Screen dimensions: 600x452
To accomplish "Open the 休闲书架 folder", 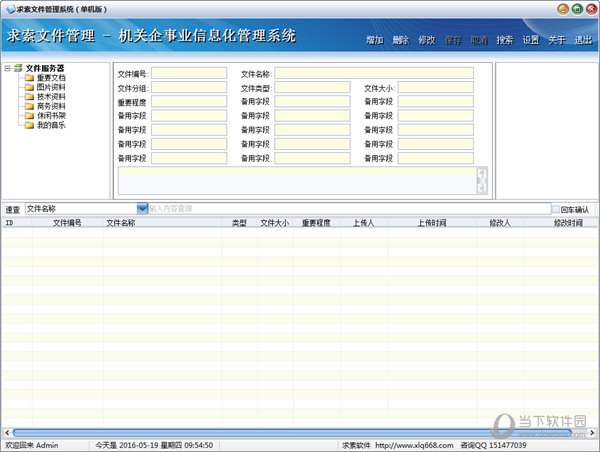I will 51,116.
